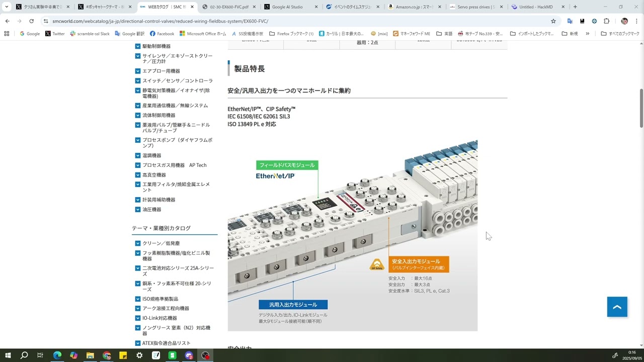Open a new browser tab
This screenshot has width=644, height=362.
[575, 7]
